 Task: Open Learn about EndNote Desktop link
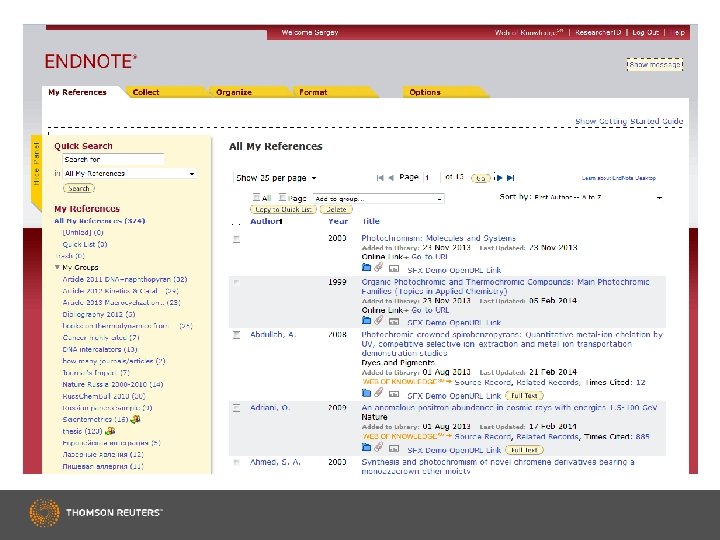click(619, 178)
